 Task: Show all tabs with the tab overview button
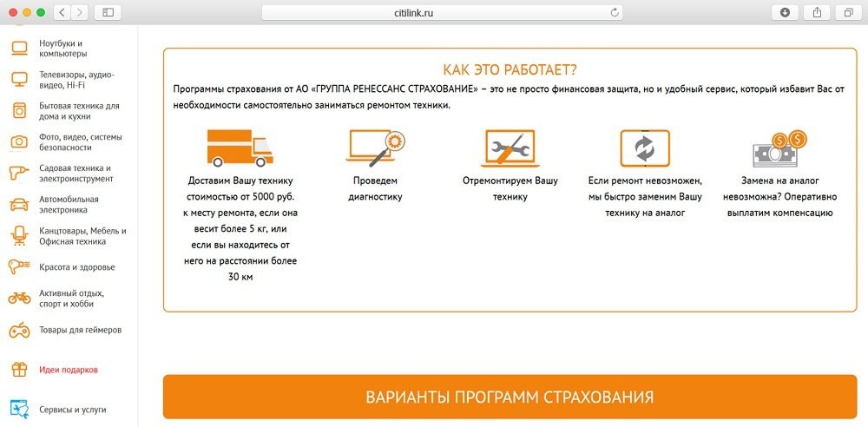849,12
